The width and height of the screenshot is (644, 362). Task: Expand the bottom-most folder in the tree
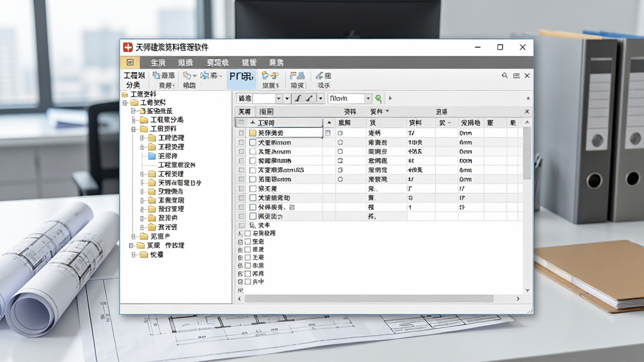pyautogui.click(x=133, y=255)
